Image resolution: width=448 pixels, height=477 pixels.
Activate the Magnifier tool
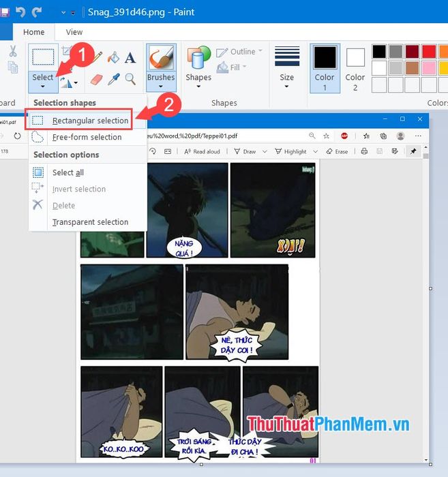(130, 79)
